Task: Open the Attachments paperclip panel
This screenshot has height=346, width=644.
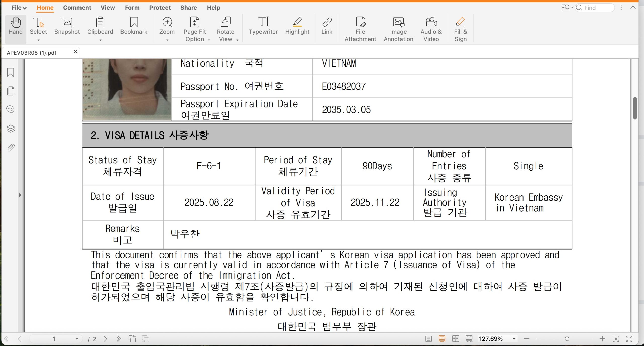Action: [11, 148]
